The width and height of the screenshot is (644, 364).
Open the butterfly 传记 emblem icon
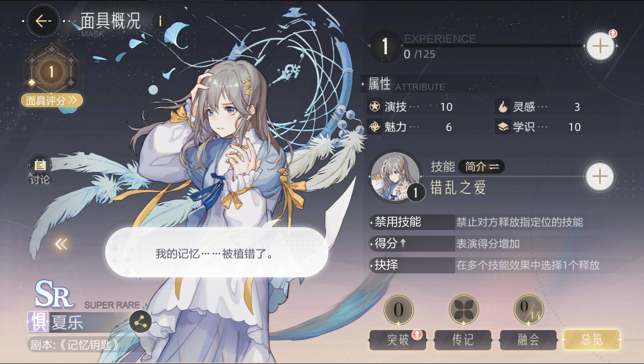pyautogui.click(x=463, y=309)
